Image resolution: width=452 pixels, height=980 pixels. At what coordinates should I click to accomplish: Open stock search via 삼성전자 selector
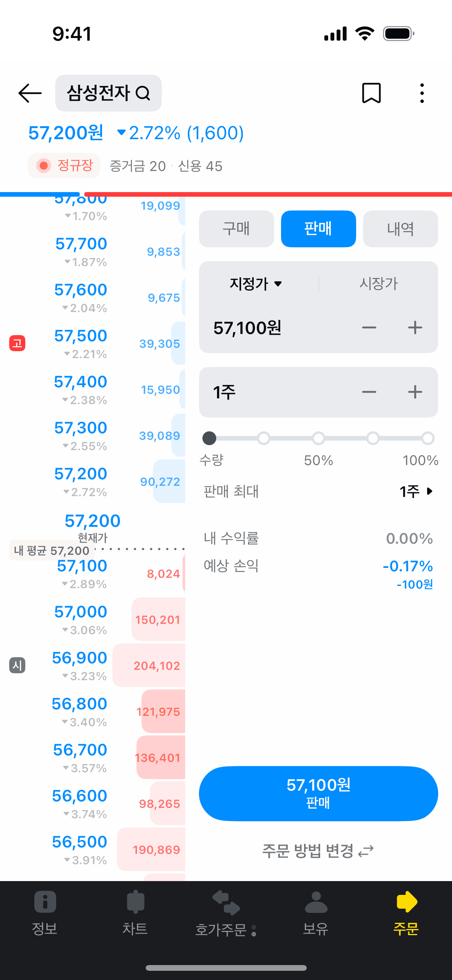click(108, 93)
